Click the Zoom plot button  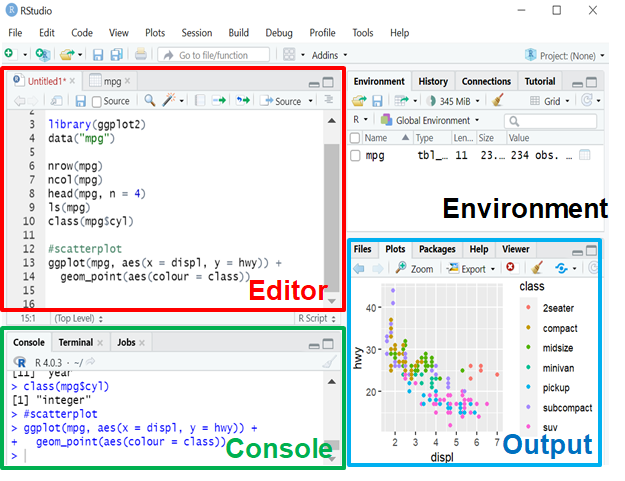coord(414,268)
